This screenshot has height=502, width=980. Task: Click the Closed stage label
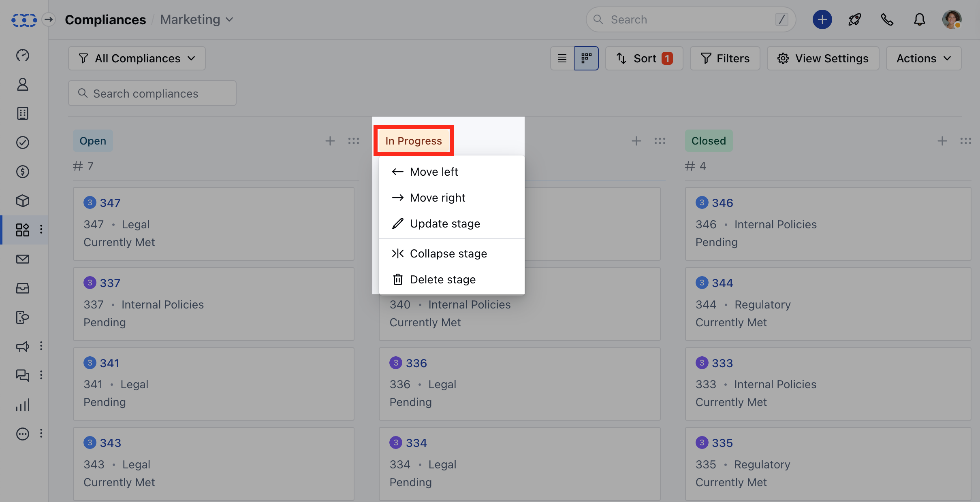click(x=709, y=141)
